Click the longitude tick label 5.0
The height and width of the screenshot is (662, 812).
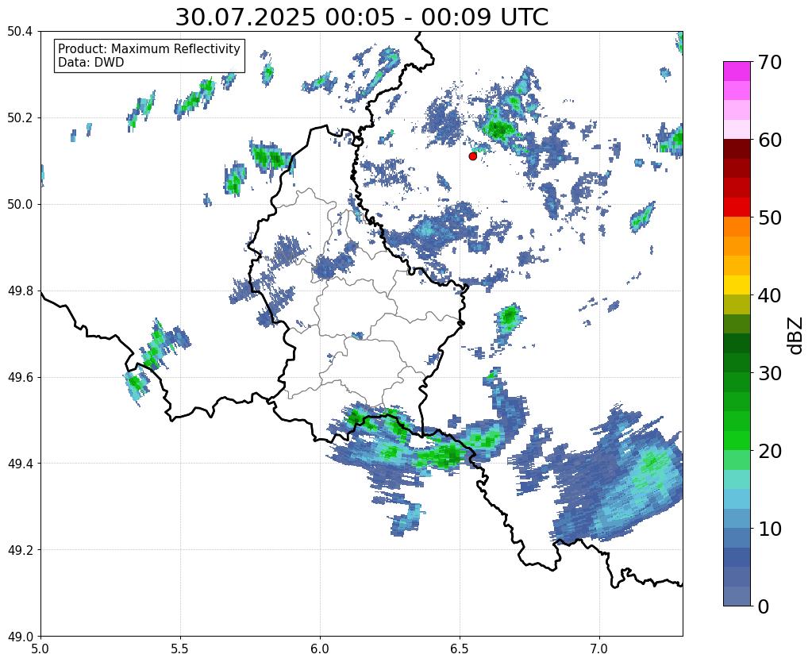click(40, 649)
